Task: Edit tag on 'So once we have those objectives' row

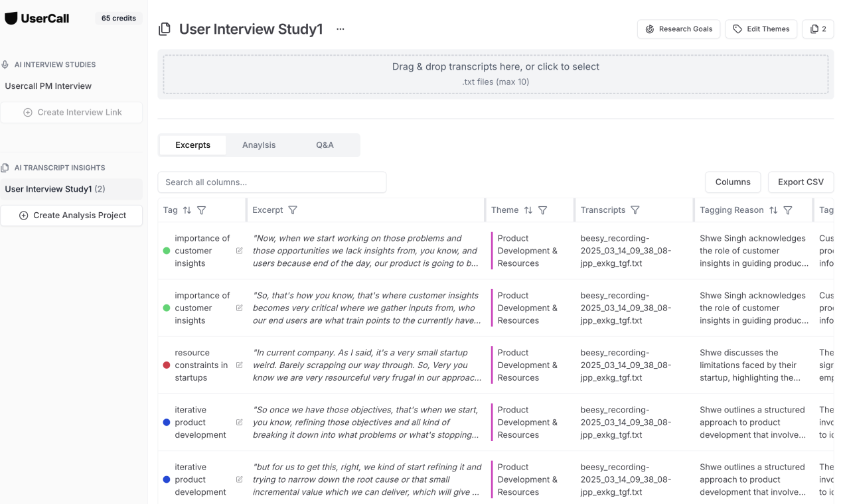Action: [240, 422]
